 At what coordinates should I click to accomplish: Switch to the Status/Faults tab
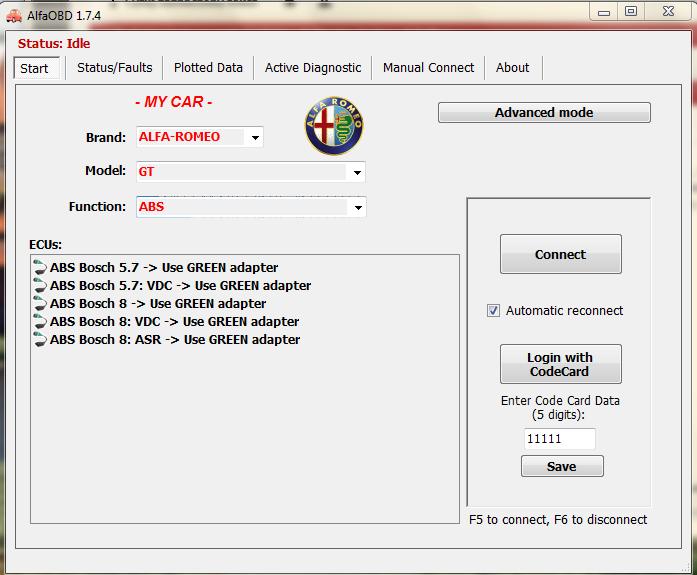pyautogui.click(x=115, y=68)
